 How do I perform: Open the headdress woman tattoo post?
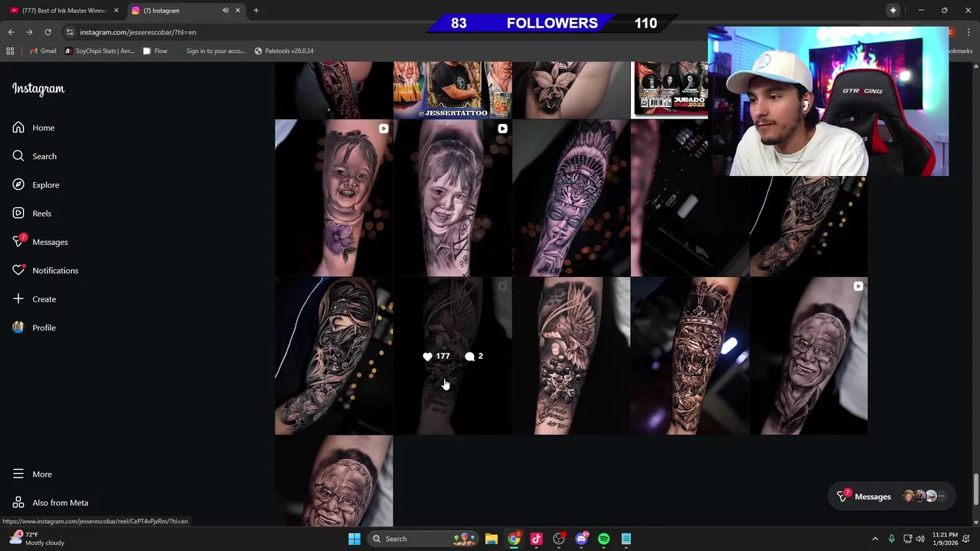click(x=571, y=197)
